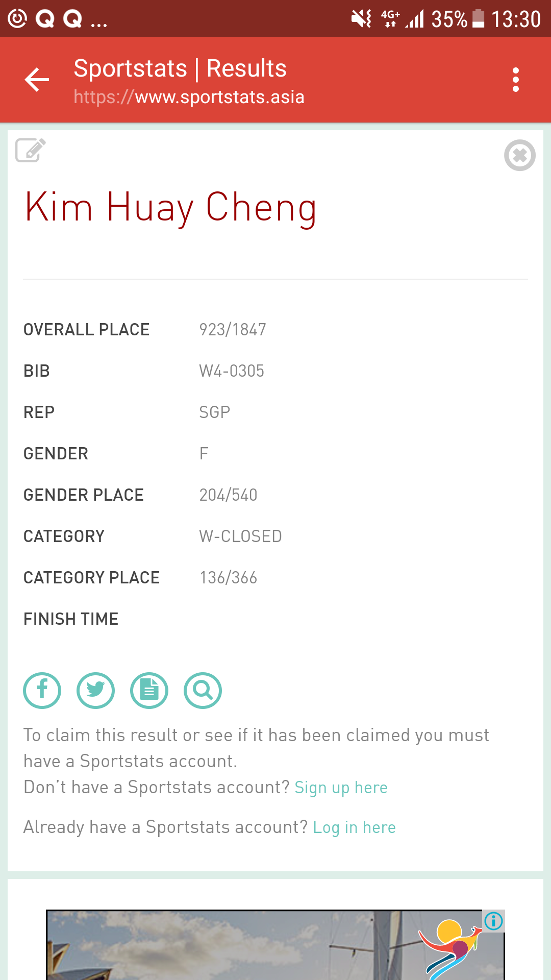Viewport: 551px width, 980px height.
Task: Share result on Facebook
Action: tap(42, 690)
